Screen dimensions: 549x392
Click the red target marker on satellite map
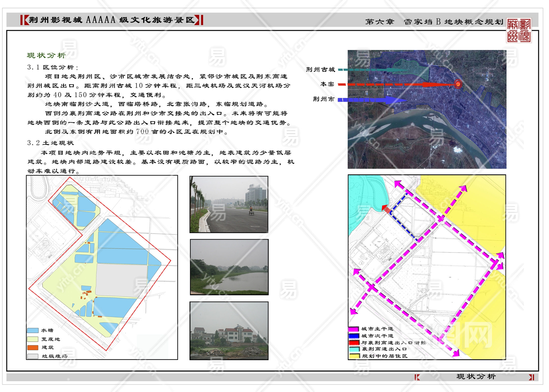point(458,84)
